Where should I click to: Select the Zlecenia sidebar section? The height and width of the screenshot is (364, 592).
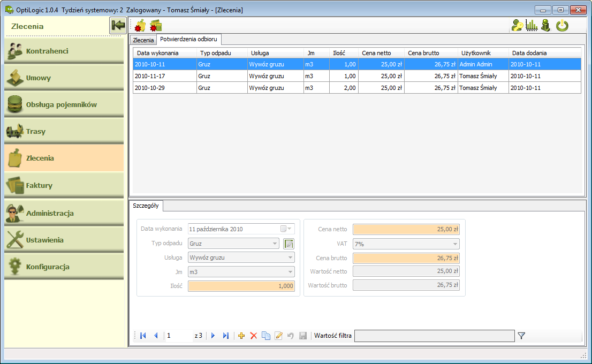pos(64,158)
